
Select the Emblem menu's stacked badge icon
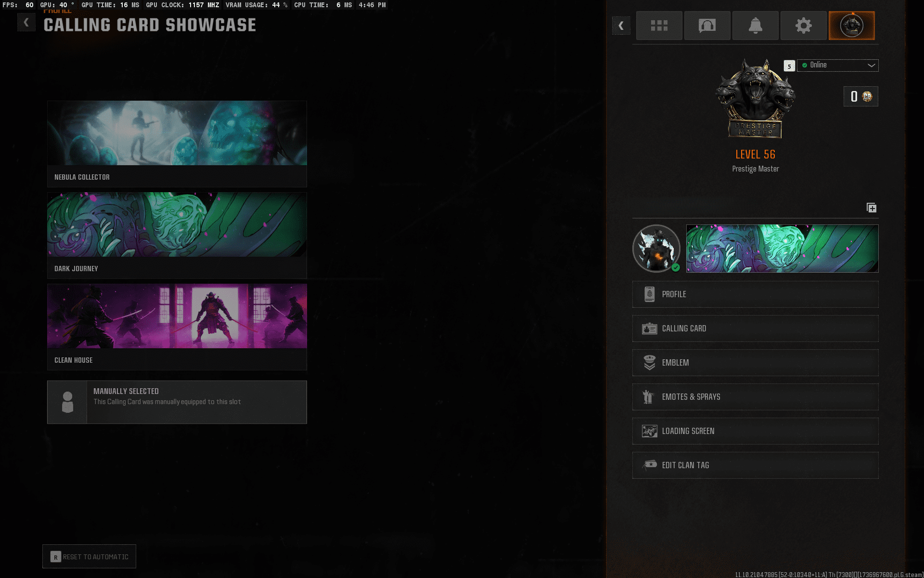tap(650, 363)
